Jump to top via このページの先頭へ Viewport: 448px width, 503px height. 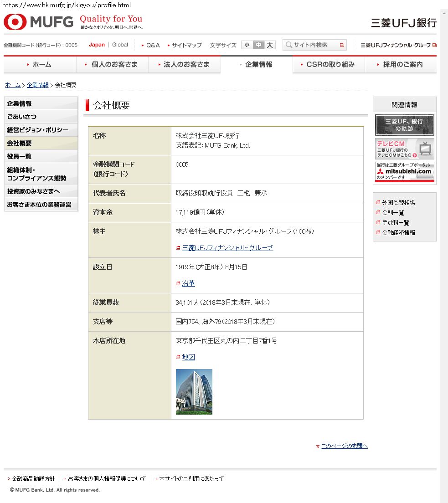pyautogui.click(x=344, y=446)
